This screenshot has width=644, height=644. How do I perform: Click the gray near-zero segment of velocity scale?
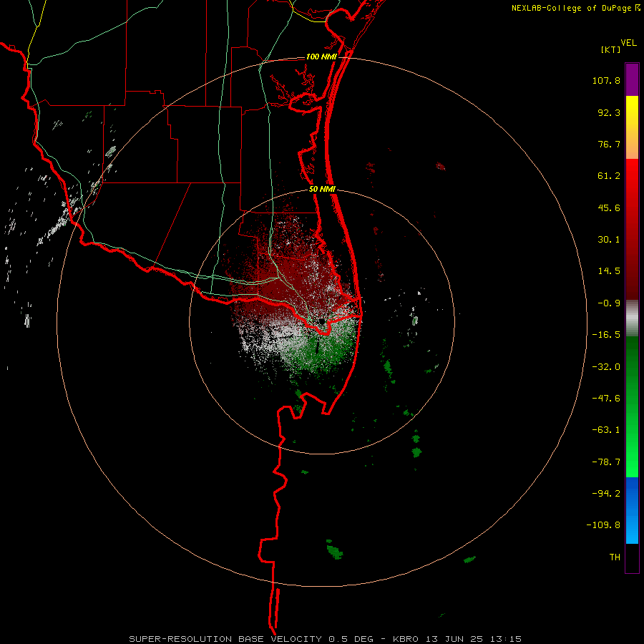coord(632,318)
